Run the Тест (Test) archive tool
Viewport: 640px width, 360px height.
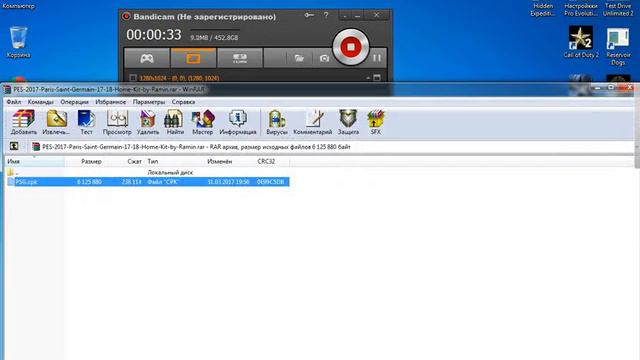86,122
